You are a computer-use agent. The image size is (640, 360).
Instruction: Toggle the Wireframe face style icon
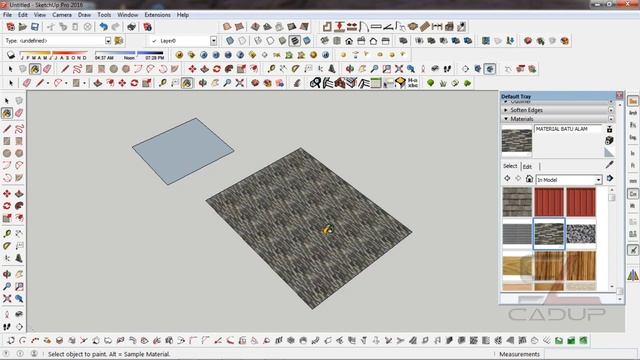258,41
